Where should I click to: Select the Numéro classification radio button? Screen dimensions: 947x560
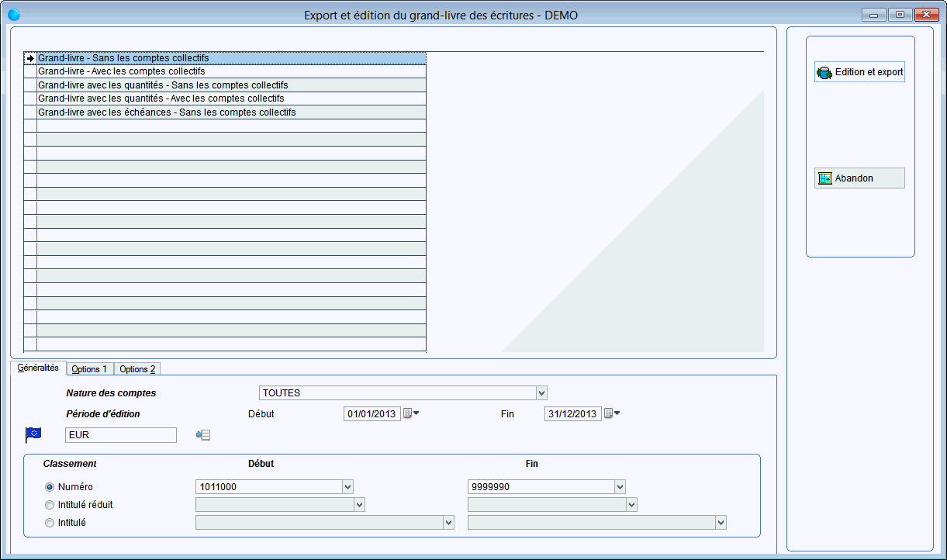tap(50, 487)
